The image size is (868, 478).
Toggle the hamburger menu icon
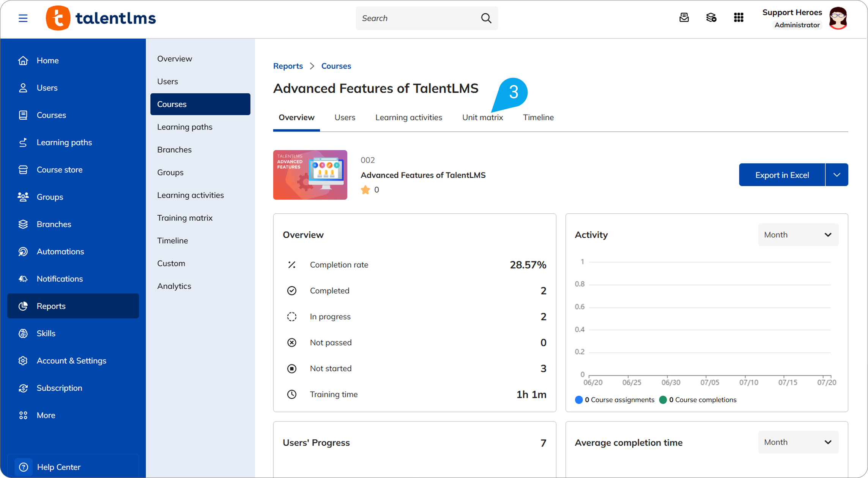[x=23, y=18]
